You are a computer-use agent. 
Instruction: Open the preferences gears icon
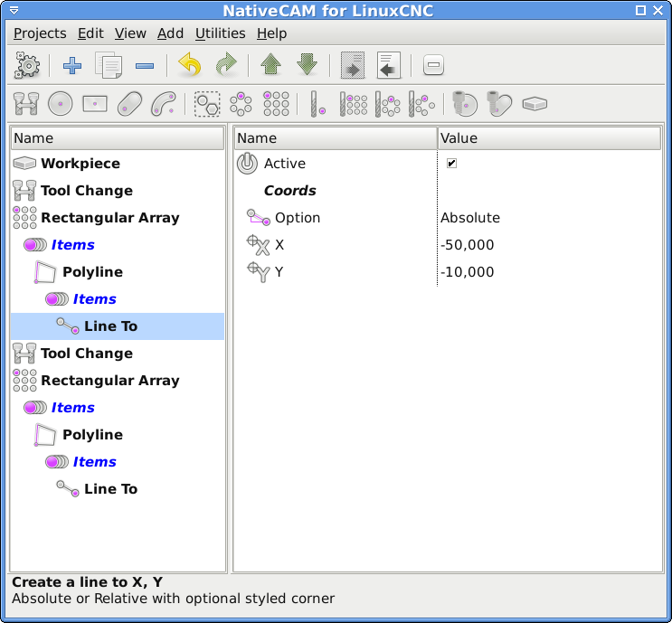point(27,66)
